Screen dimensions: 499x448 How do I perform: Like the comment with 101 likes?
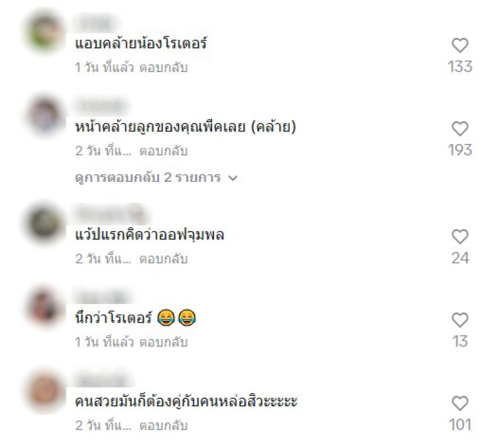[x=460, y=403]
